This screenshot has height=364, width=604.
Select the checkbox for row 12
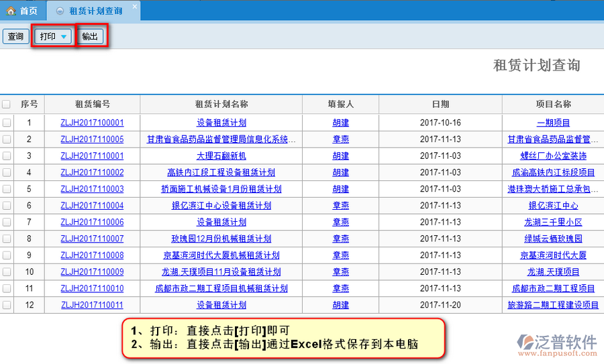click(7, 305)
